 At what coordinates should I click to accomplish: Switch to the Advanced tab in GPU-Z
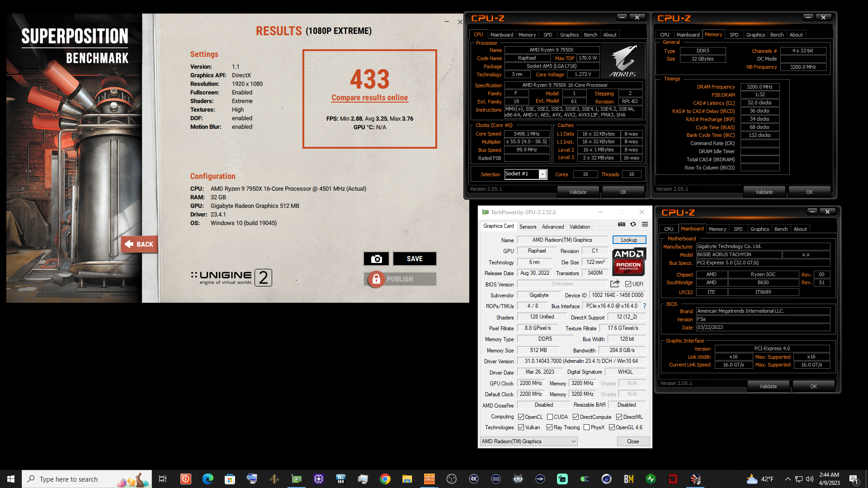pyautogui.click(x=552, y=226)
